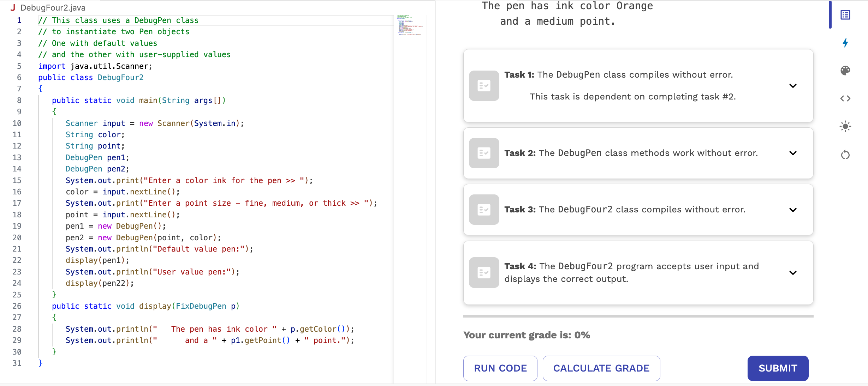Open the color palette theme icon

pos(845,70)
